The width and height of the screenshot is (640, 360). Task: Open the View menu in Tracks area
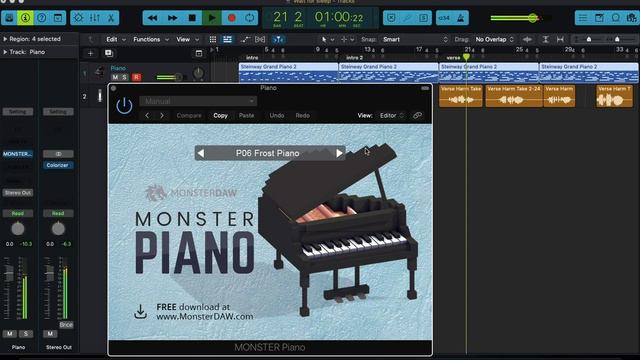187,40
